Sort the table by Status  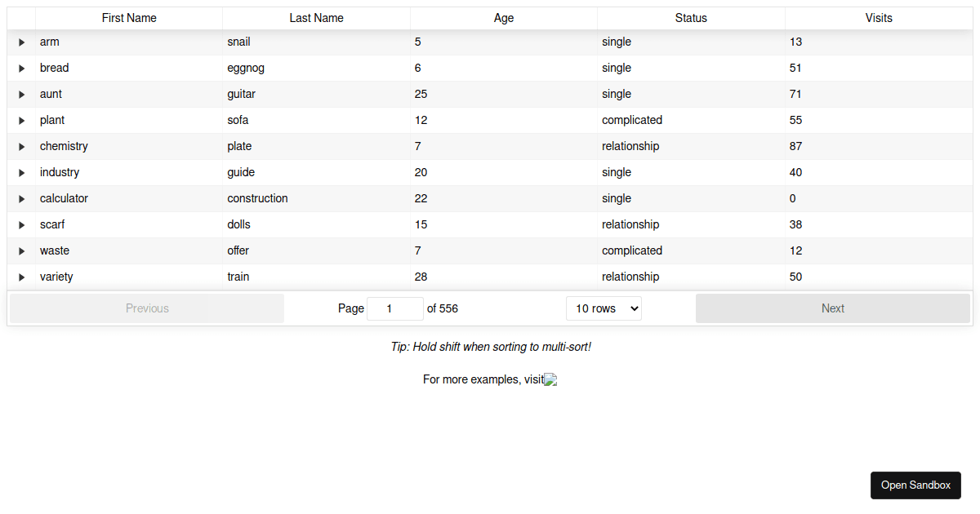(691, 18)
